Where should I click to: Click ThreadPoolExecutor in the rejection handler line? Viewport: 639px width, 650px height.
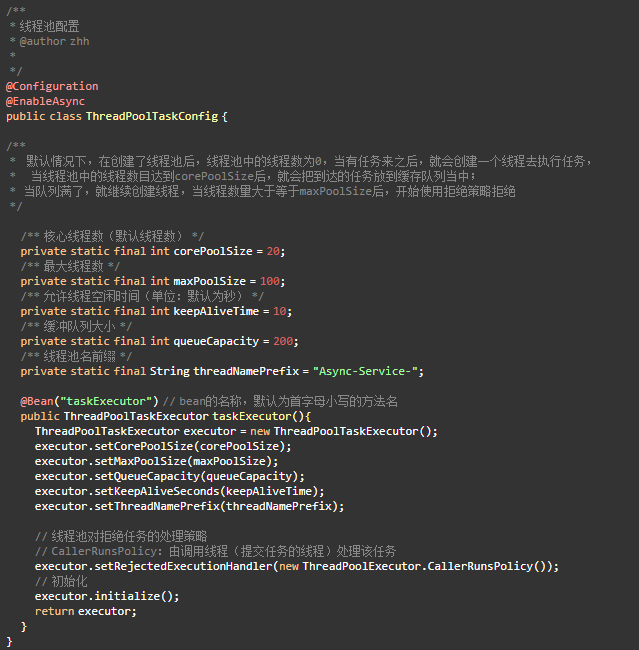click(362, 566)
